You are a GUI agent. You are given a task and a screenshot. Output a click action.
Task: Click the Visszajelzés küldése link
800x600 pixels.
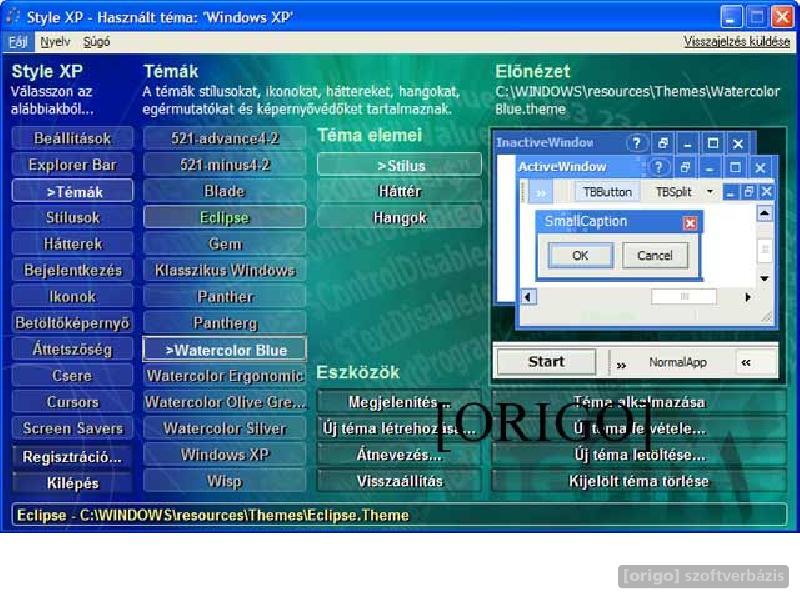737,42
